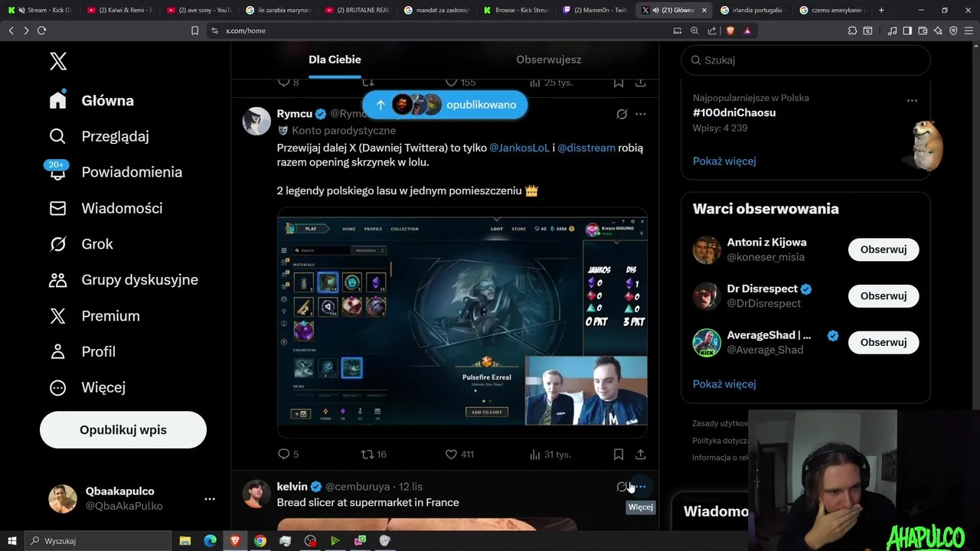Open Więcej menu in left sidebar
This screenshot has height=551, width=980.
87,387
